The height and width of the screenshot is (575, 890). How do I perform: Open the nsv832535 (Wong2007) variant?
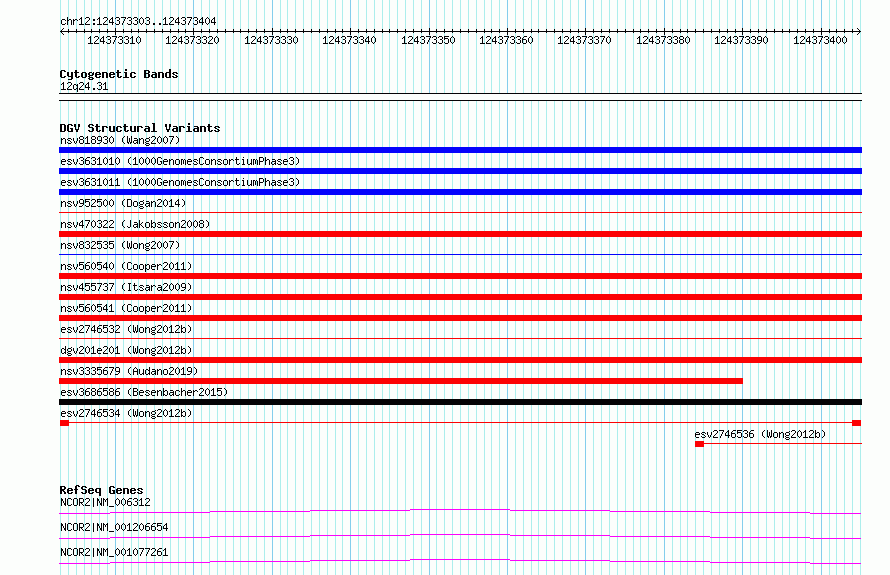pyautogui.click(x=120, y=245)
